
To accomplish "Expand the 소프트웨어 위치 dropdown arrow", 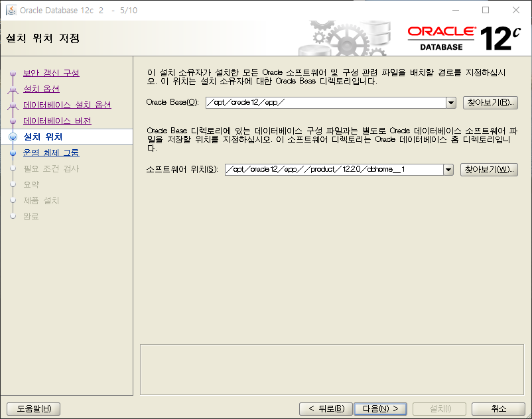I will 448,170.
